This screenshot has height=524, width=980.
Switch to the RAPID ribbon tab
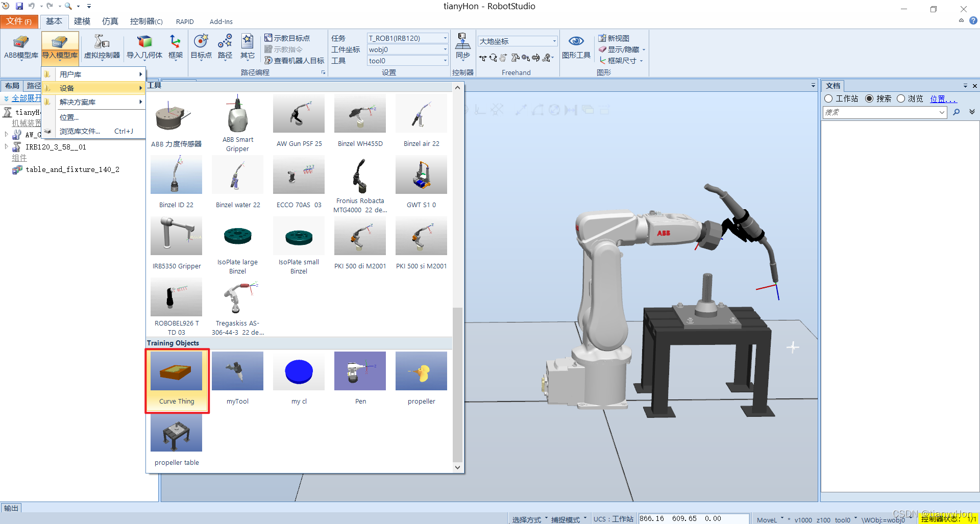point(185,21)
